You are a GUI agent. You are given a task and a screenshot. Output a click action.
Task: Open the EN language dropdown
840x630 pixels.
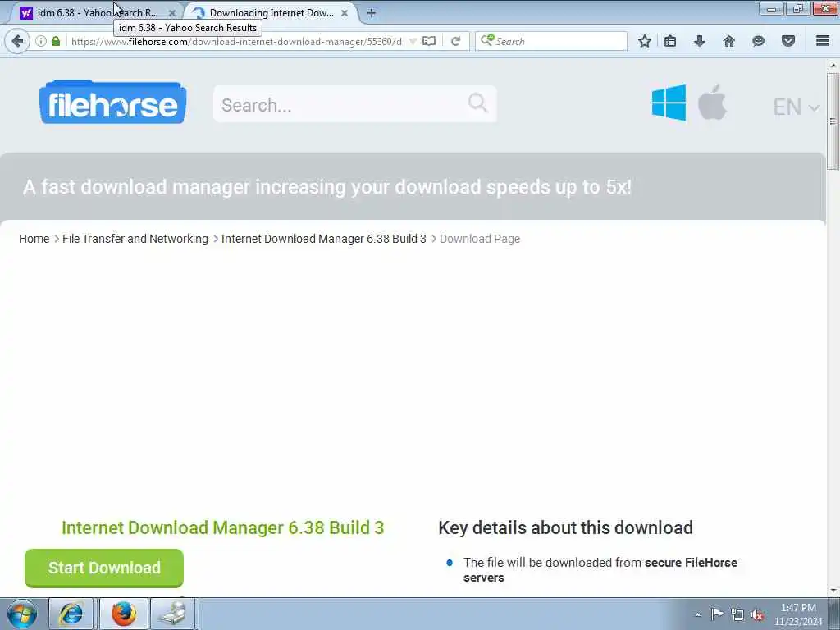point(796,107)
